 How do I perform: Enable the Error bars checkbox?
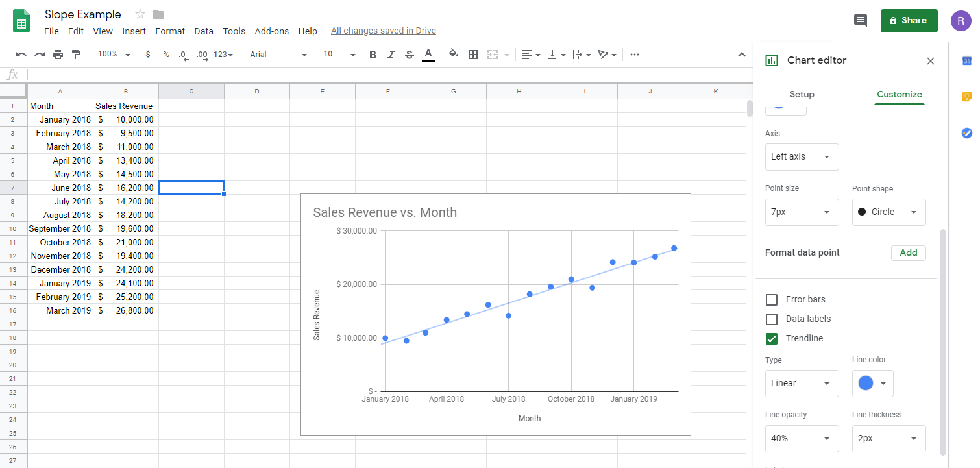(772, 300)
